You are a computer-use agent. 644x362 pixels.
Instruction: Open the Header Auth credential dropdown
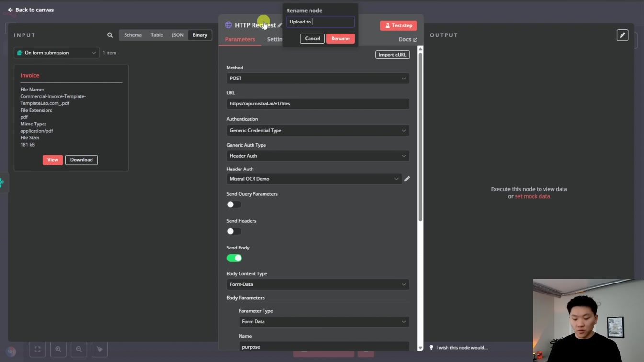pos(314,179)
